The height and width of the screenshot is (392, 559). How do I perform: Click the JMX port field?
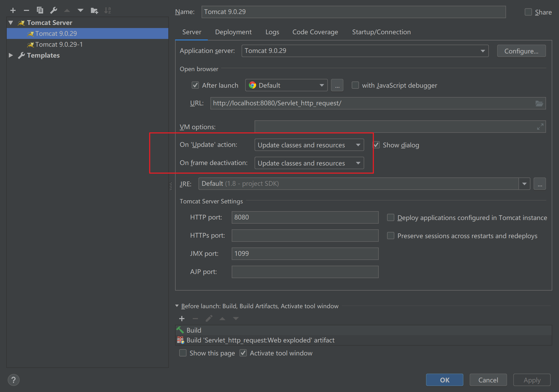(305, 254)
